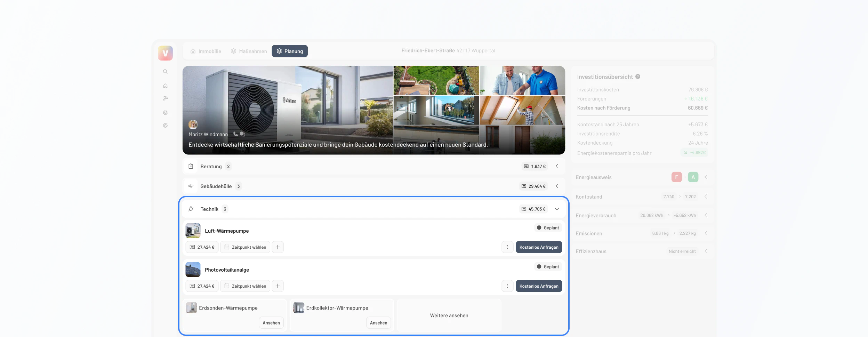The width and height of the screenshot is (868, 337).
Task: Click the colorful V logo icon
Action: (165, 53)
